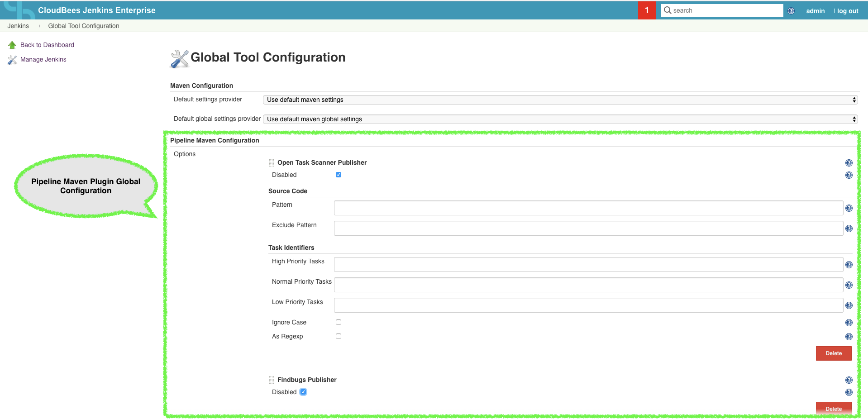Click the CloudBees logo icon in header

(x=19, y=10)
